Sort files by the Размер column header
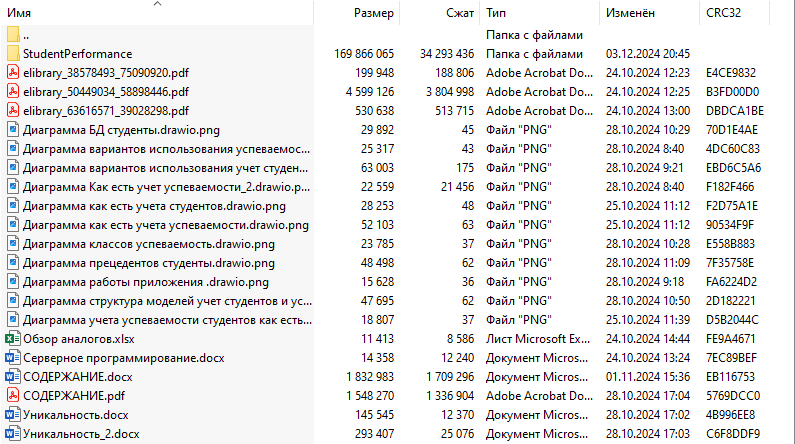The height and width of the screenshot is (444, 795). click(374, 13)
